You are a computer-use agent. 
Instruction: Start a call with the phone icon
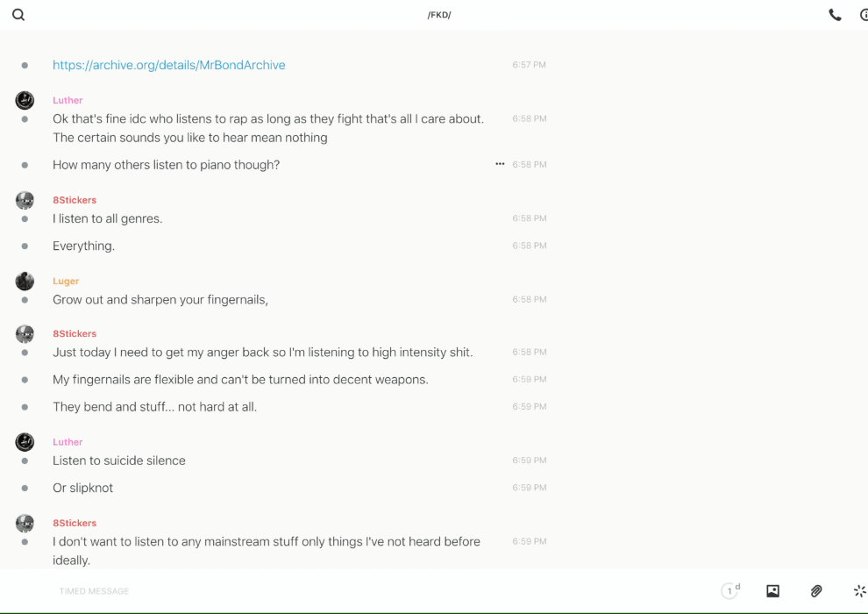[x=835, y=15]
